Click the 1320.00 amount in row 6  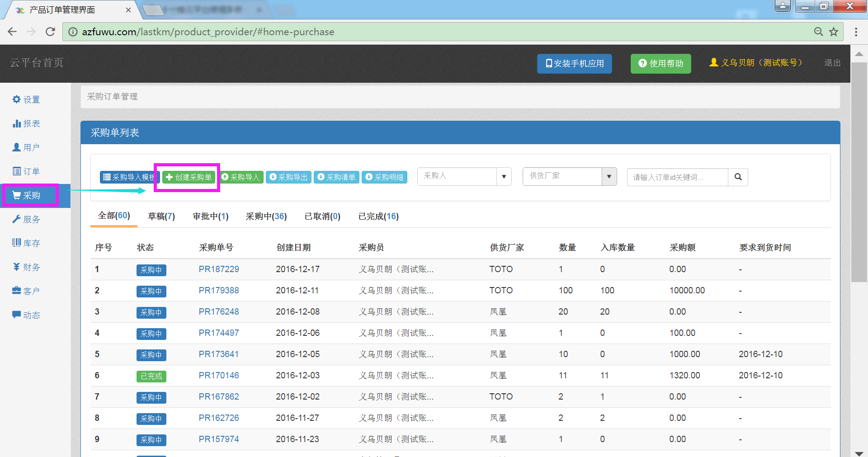pos(685,376)
